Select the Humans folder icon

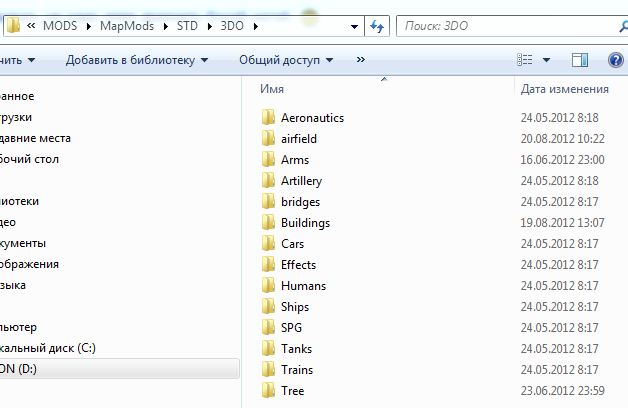[268, 285]
